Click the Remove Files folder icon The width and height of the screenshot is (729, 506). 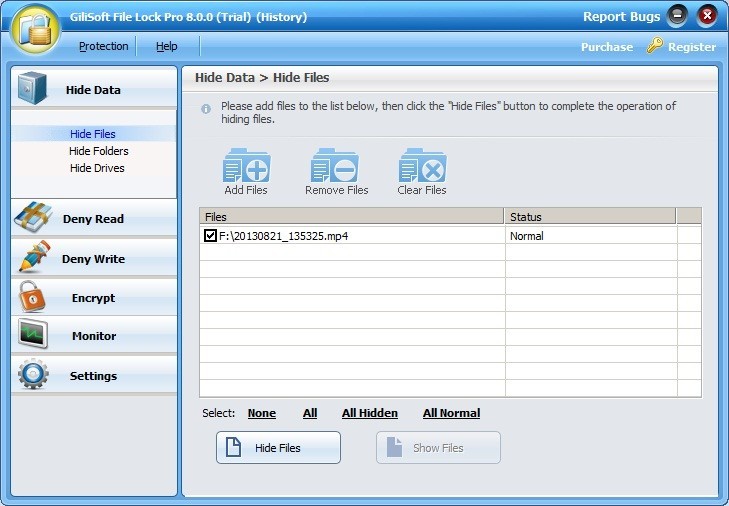point(335,166)
